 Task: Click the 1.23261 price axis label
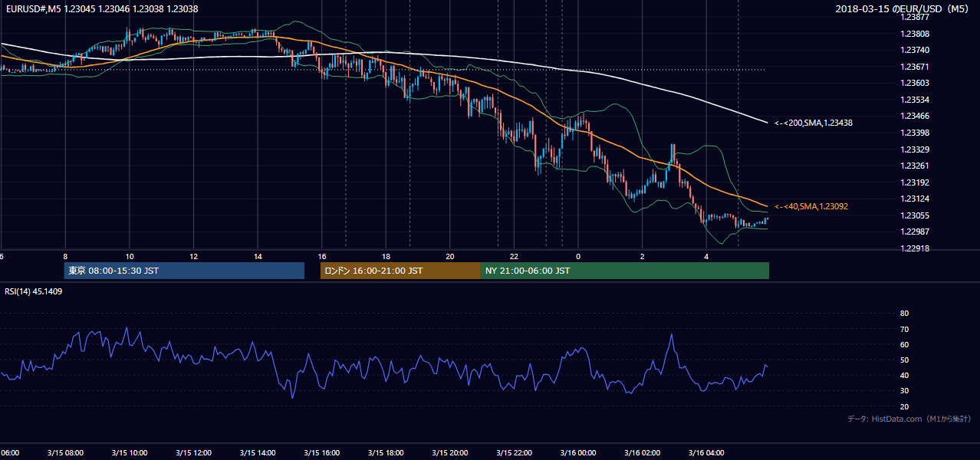915,166
